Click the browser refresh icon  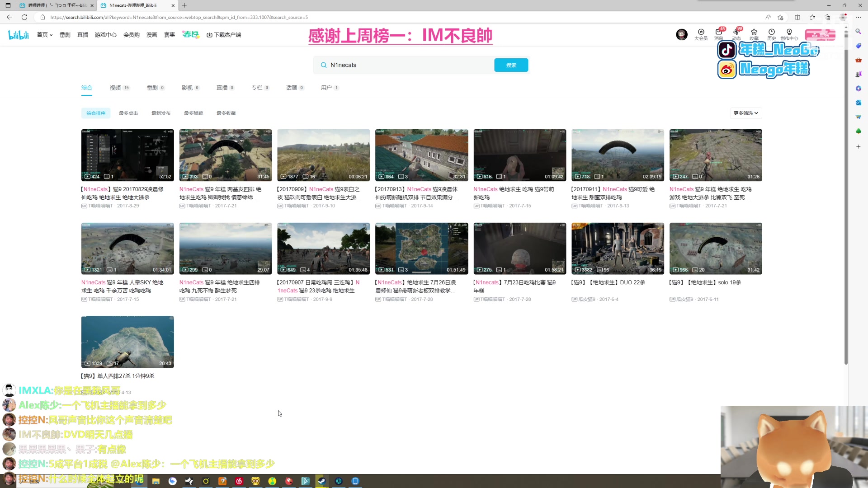point(24,17)
